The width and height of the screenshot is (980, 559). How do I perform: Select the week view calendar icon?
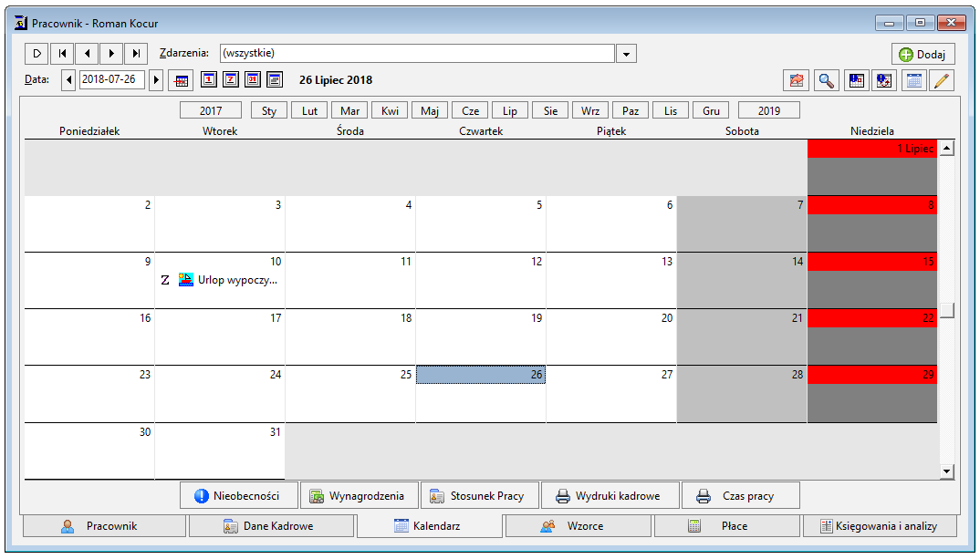point(231,79)
